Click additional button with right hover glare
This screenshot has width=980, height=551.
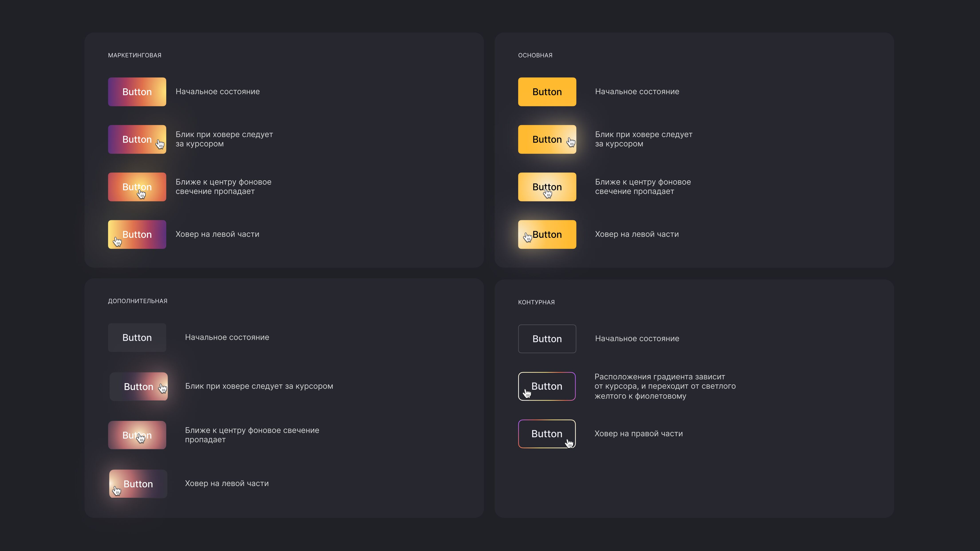tap(138, 386)
